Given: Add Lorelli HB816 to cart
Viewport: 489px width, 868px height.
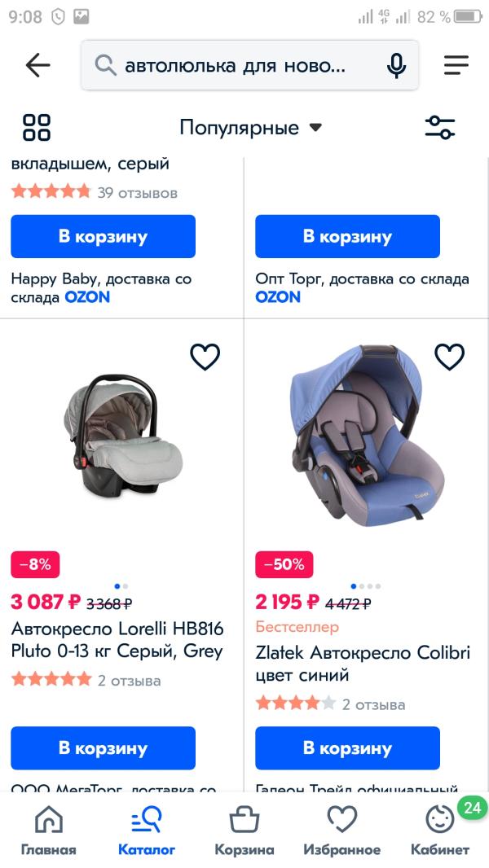Looking at the screenshot, I should tap(103, 747).
